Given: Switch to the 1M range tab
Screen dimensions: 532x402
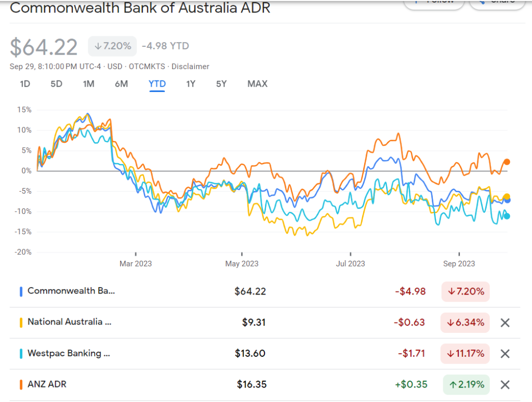Looking at the screenshot, I should pos(88,84).
